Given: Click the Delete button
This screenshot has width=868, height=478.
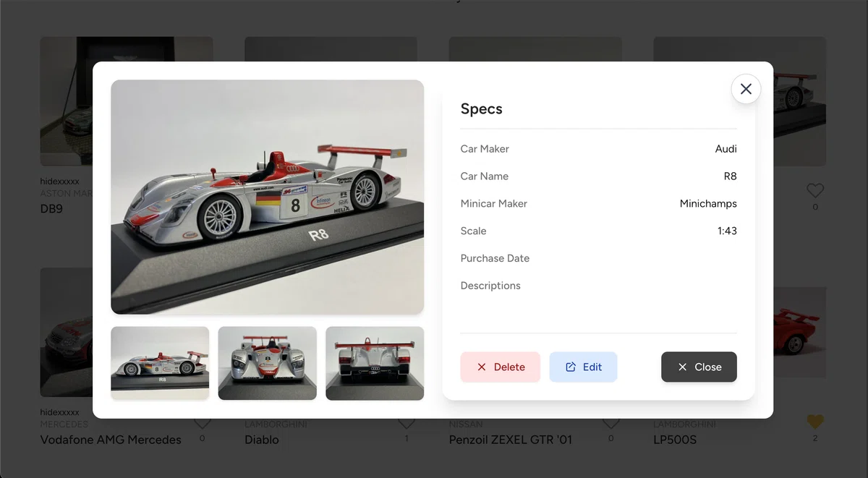Looking at the screenshot, I should pyautogui.click(x=501, y=367).
